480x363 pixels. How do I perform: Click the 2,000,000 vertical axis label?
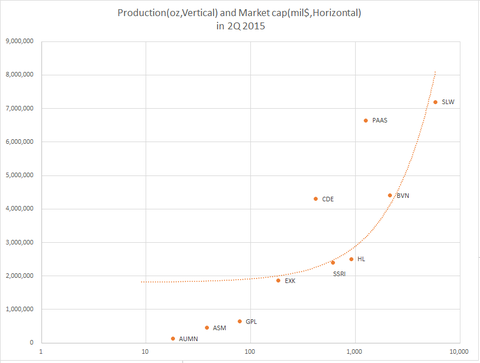pyautogui.click(x=20, y=276)
